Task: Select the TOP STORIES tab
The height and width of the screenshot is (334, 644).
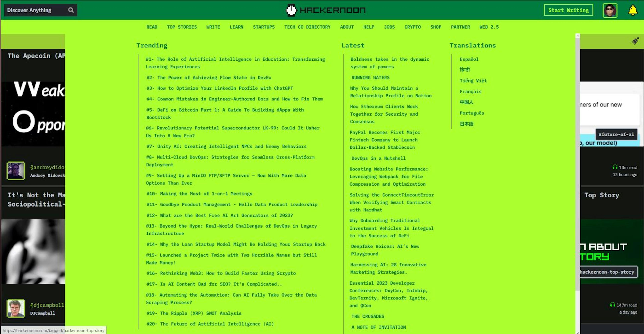Action: (182, 27)
